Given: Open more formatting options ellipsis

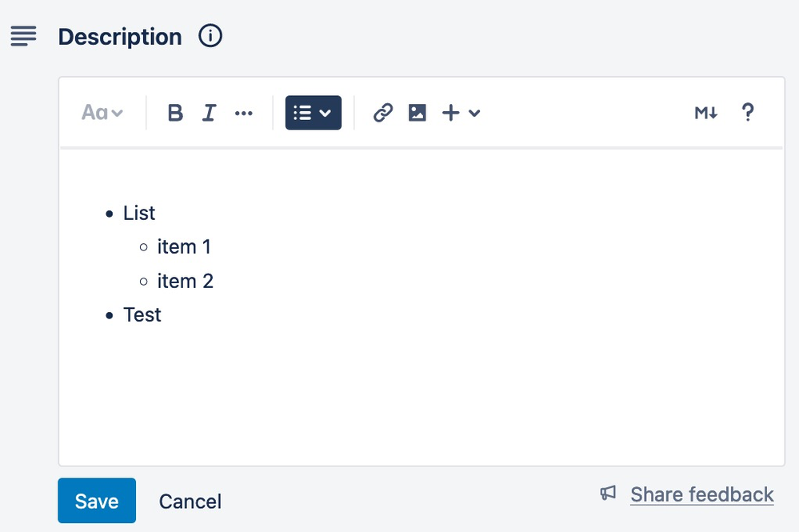Looking at the screenshot, I should click(x=244, y=113).
